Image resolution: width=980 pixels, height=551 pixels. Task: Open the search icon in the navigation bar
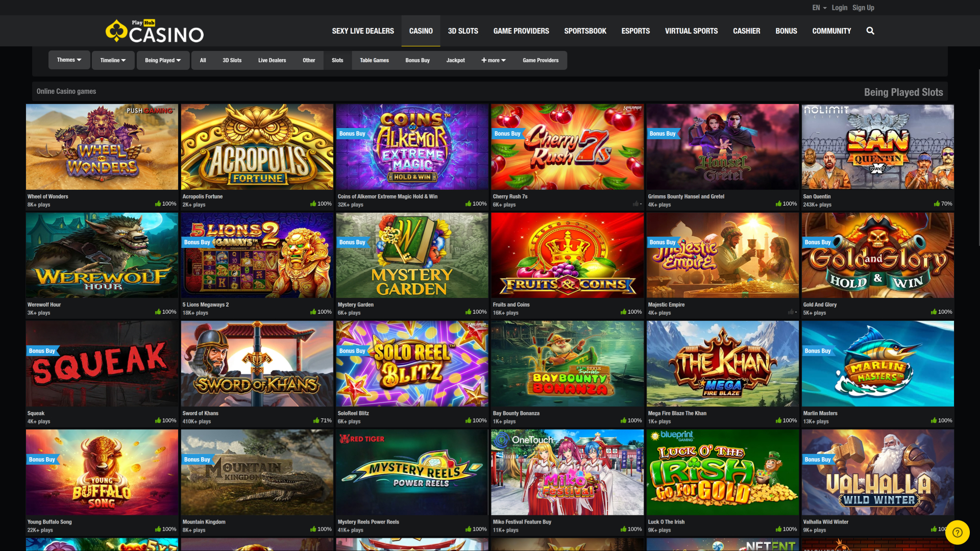point(870,31)
